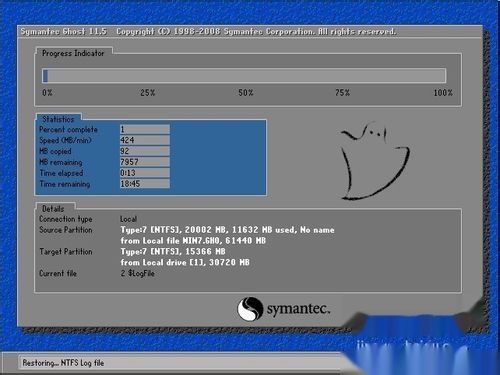Click the Ghost mascot drawing

coord(375,161)
